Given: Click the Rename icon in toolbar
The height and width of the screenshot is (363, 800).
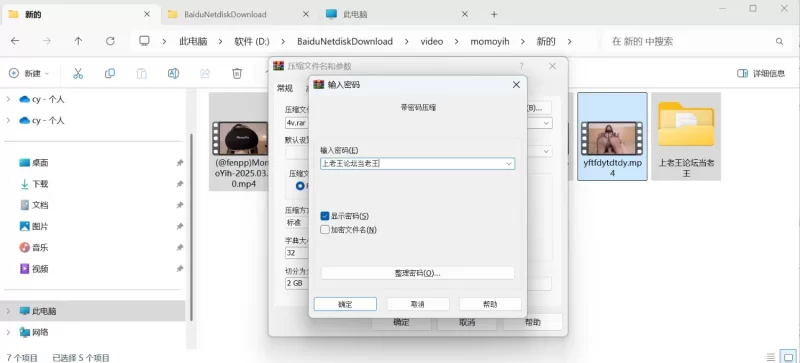Looking at the screenshot, I should coord(173,74).
